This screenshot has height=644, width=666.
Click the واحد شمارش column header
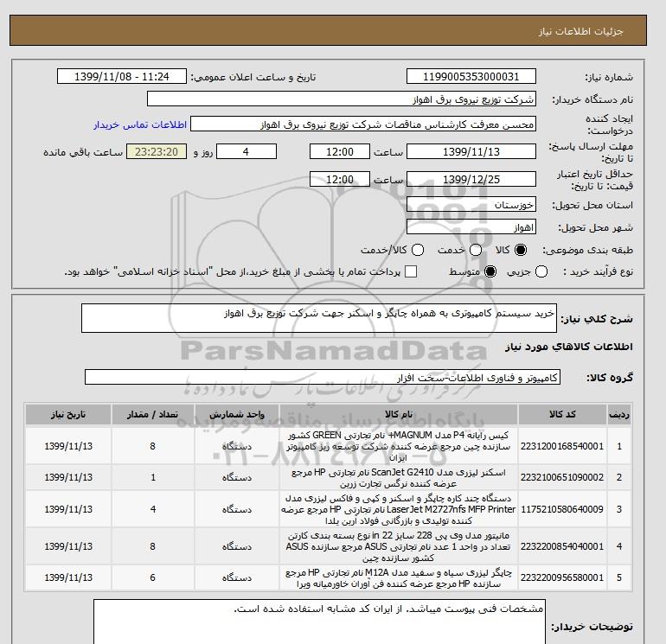[237, 414]
